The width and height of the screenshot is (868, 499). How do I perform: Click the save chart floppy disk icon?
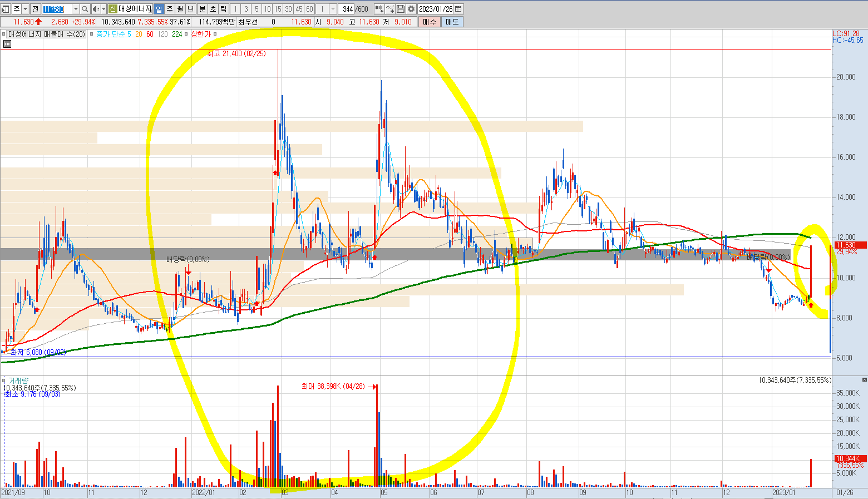click(400, 9)
